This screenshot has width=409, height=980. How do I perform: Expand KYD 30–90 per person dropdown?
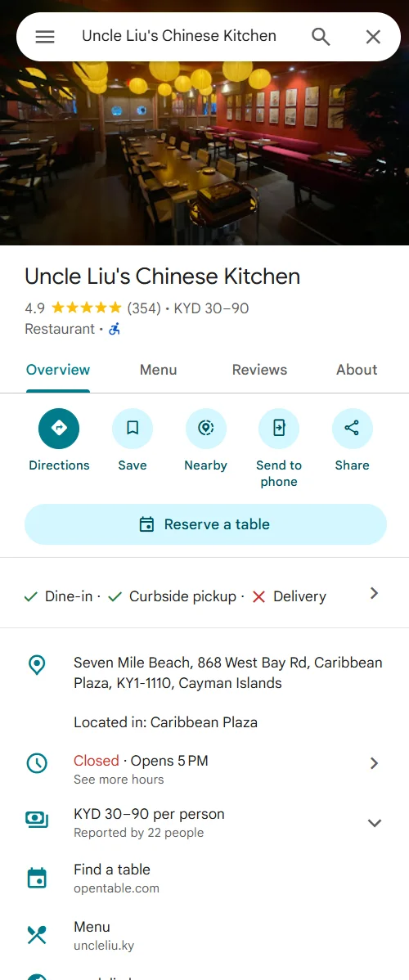(374, 823)
